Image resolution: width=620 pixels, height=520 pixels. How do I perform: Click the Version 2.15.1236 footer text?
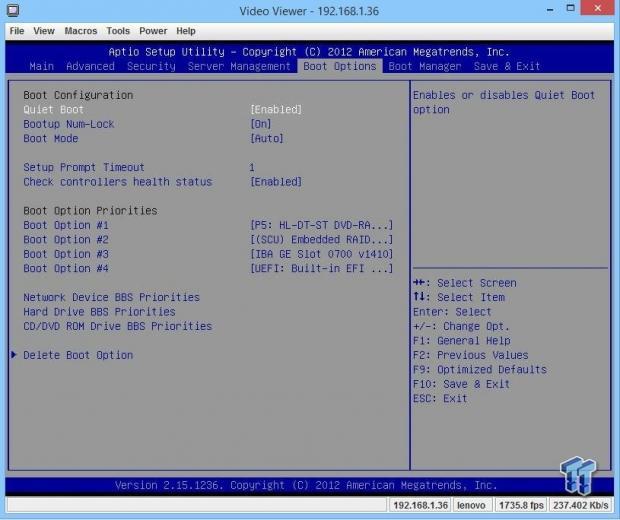(x=306, y=485)
